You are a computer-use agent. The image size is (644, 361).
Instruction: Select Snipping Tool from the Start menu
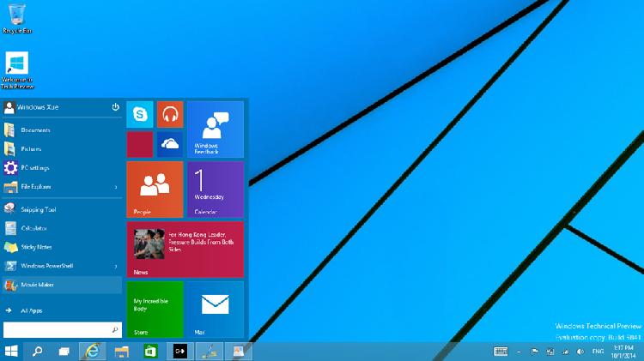pyautogui.click(x=39, y=209)
